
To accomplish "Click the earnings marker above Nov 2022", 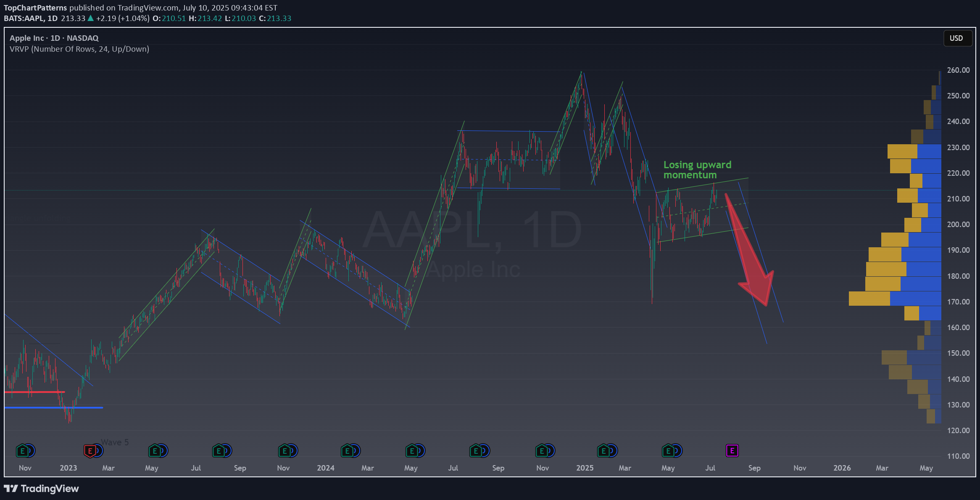I will click(23, 451).
